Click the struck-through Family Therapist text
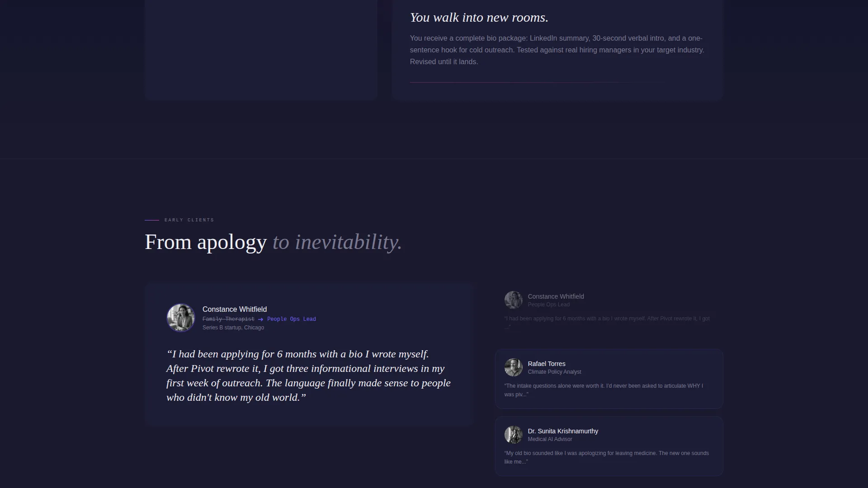 pos(228,319)
